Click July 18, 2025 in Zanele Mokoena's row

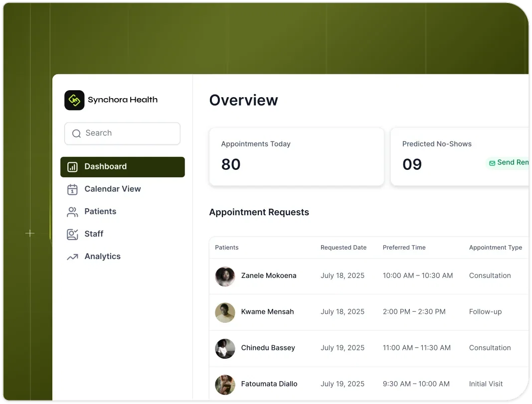point(343,275)
